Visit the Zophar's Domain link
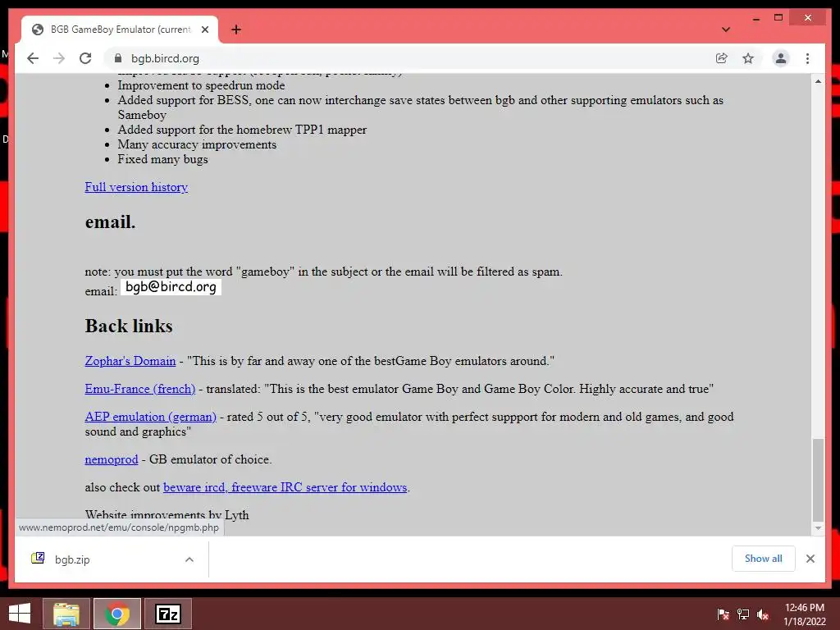The height and width of the screenshot is (630, 840). [x=130, y=361]
